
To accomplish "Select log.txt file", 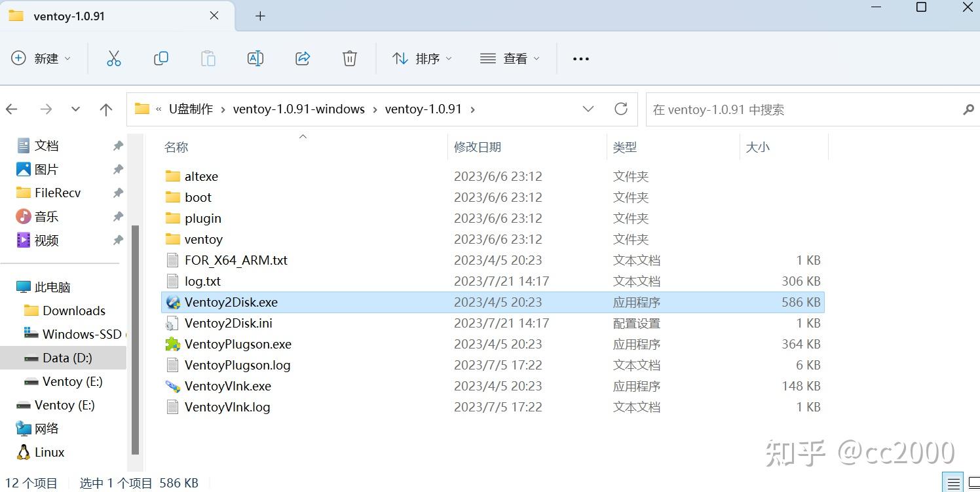I will coord(493,281).
